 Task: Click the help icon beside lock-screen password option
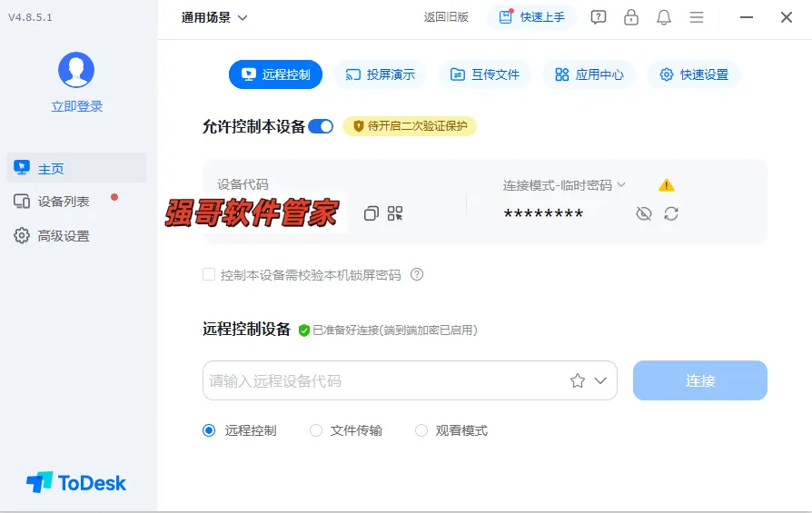coord(417,274)
